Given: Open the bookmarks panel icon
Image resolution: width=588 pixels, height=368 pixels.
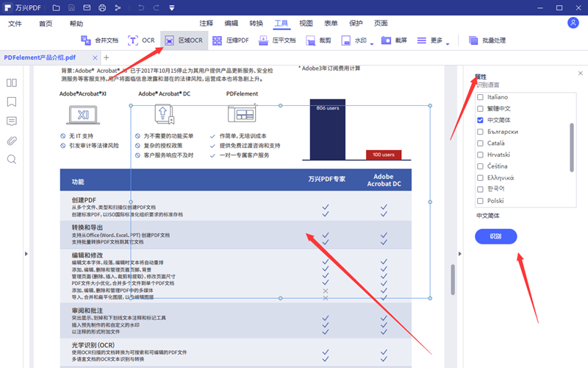Looking at the screenshot, I should point(12,102).
